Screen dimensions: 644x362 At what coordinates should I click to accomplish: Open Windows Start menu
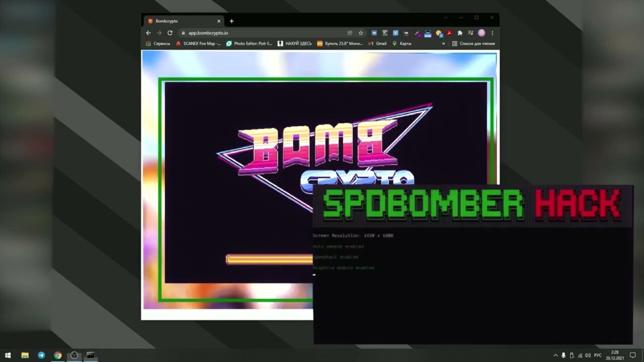click(x=8, y=355)
